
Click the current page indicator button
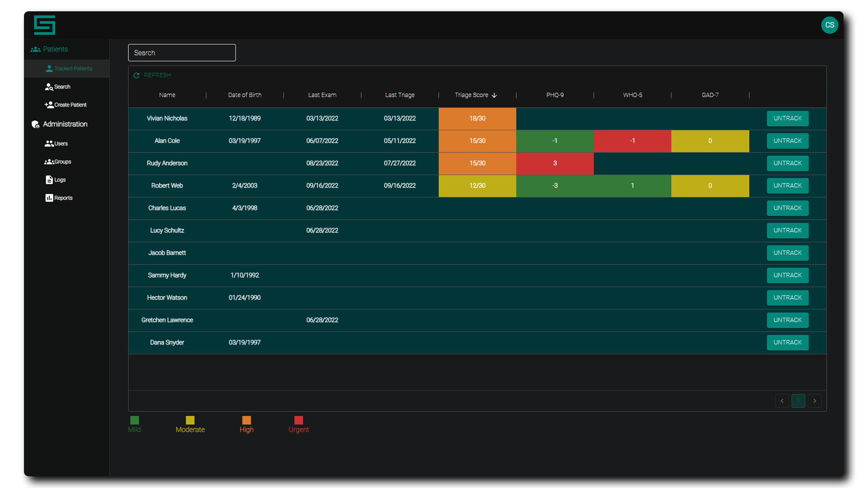[798, 401]
